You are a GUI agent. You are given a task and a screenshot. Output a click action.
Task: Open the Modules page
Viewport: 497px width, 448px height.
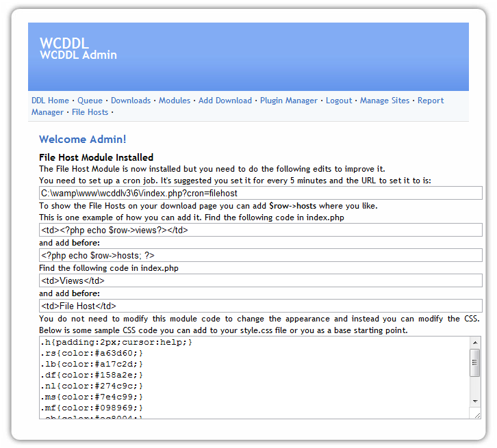click(x=175, y=101)
